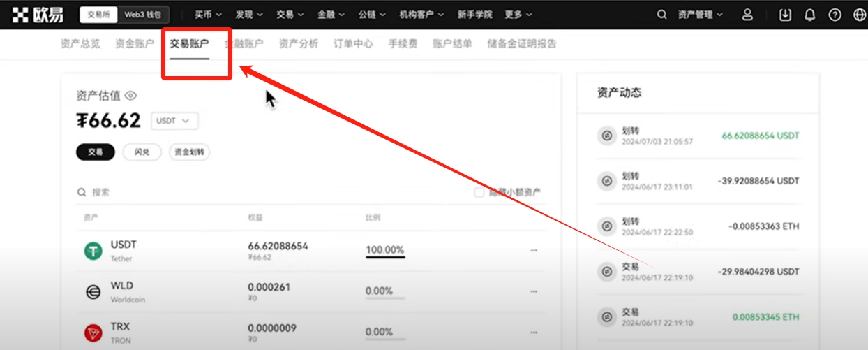The height and width of the screenshot is (350, 868).
Task: Click the 资产 column header
Action: [x=91, y=218]
